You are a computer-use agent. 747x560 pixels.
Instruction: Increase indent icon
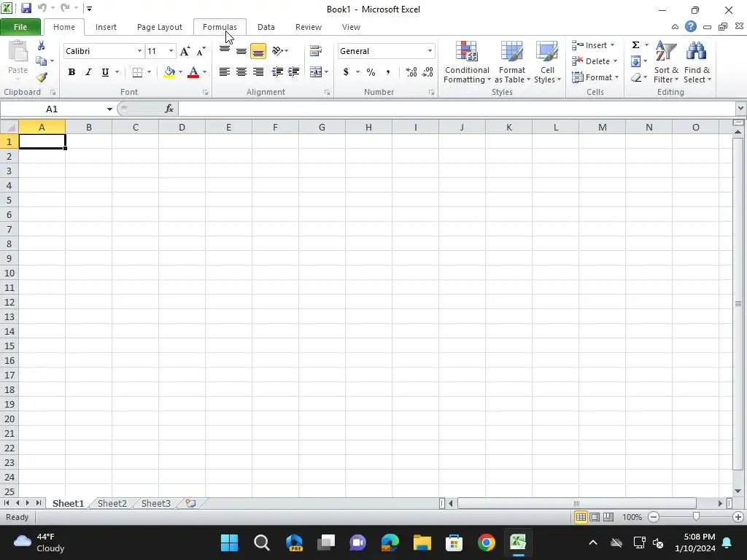pos(293,72)
